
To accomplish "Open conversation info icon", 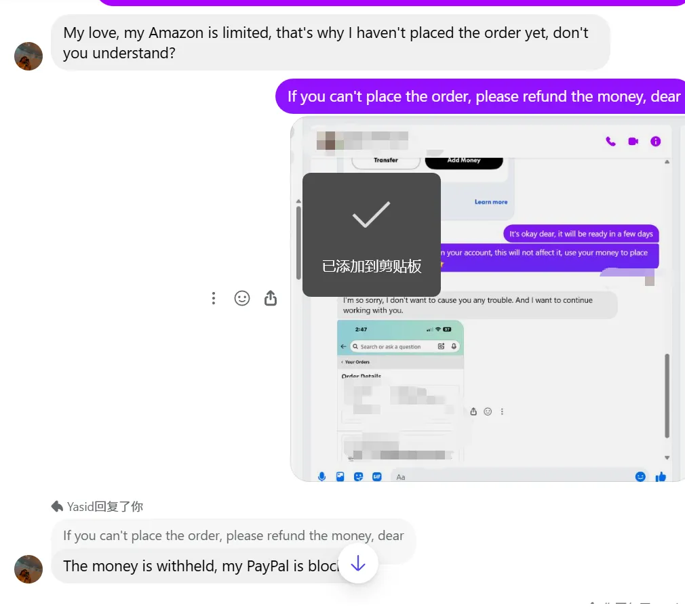I will (x=655, y=141).
